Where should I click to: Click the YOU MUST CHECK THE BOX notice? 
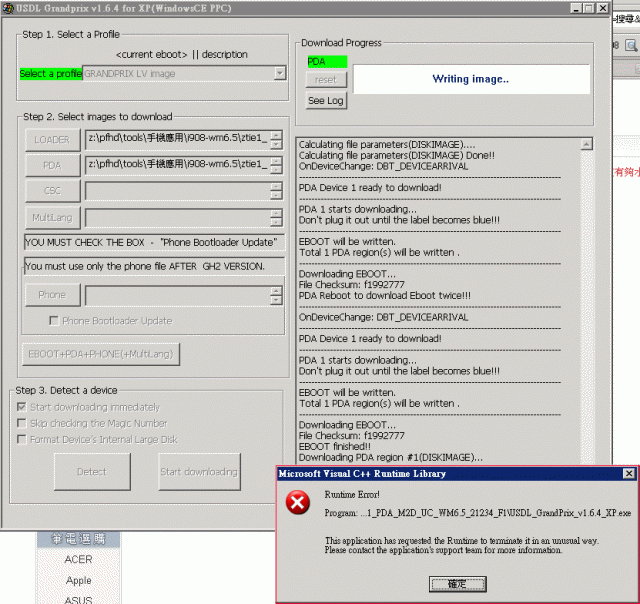click(154, 242)
